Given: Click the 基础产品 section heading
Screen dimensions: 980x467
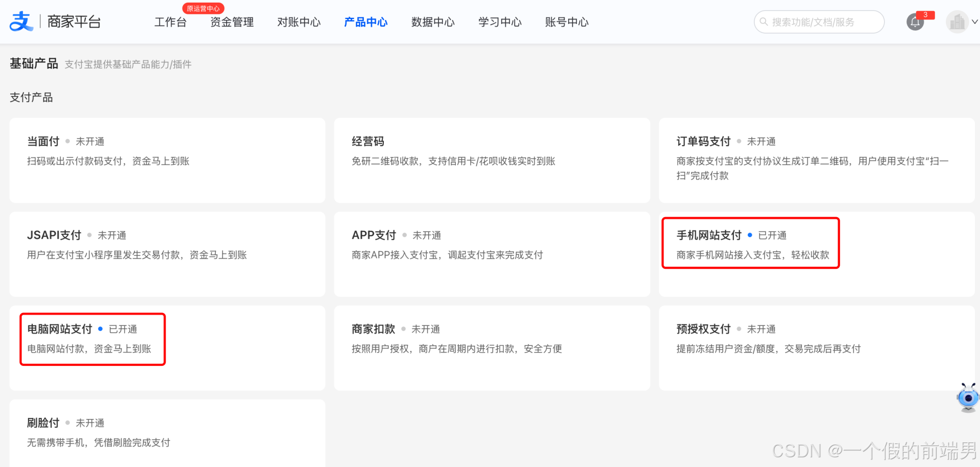Looking at the screenshot, I should [x=34, y=63].
